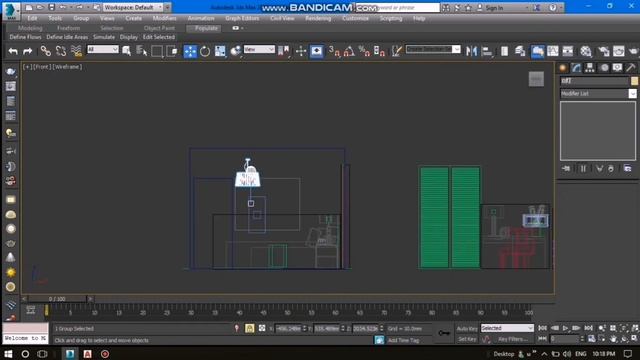The image size is (640, 360).
Task: Open the key mode 'Selected' dropdown
Action: click(x=507, y=328)
